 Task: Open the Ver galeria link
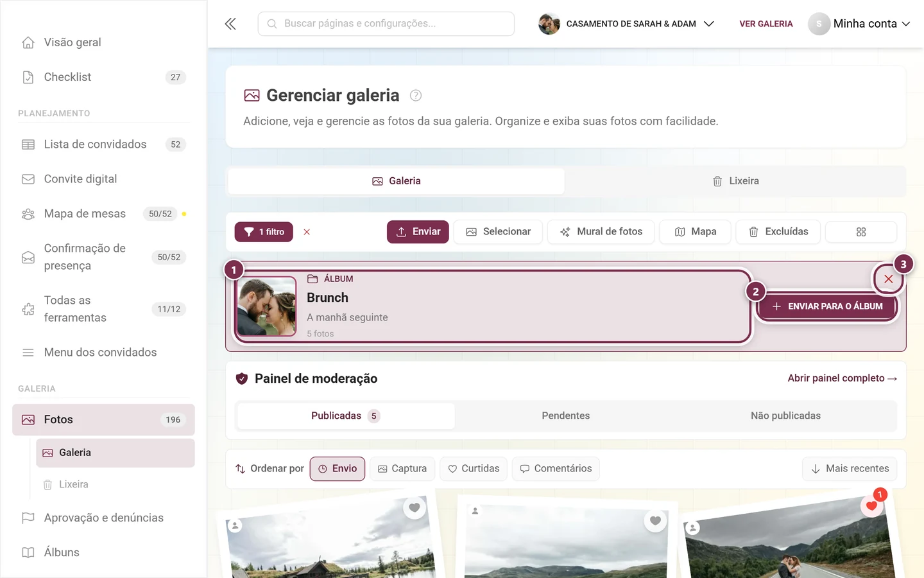766,24
